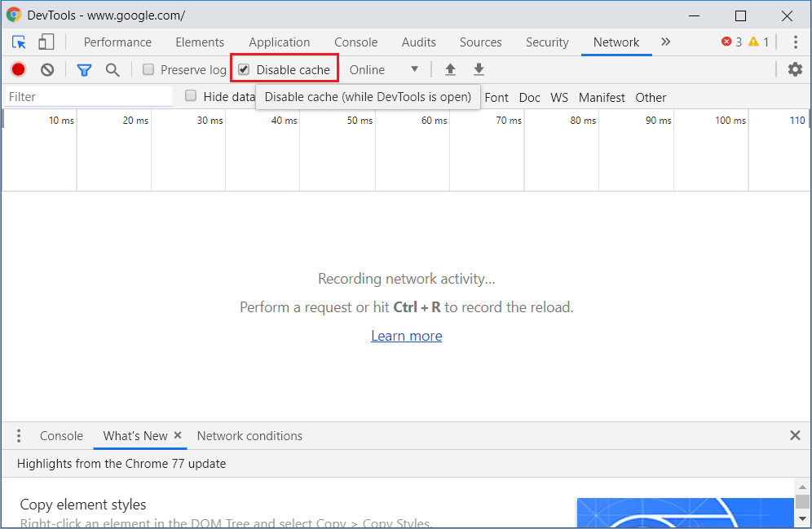Close the What's New tab
The height and width of the screenshot is (529, 812).
tap(178, 435)
